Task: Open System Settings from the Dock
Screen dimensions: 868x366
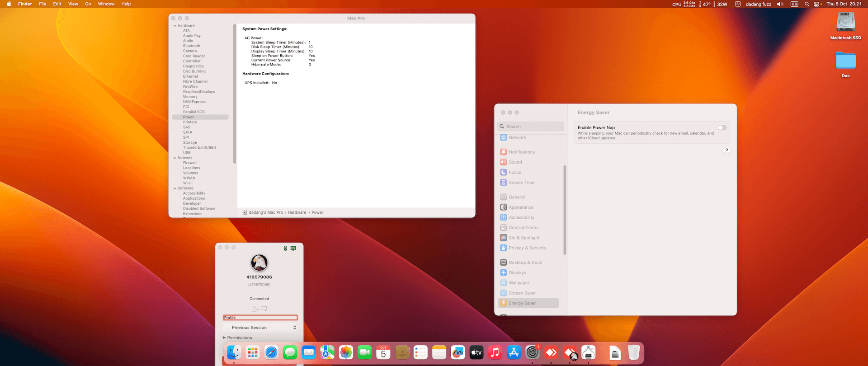Action: pos(533,352)
